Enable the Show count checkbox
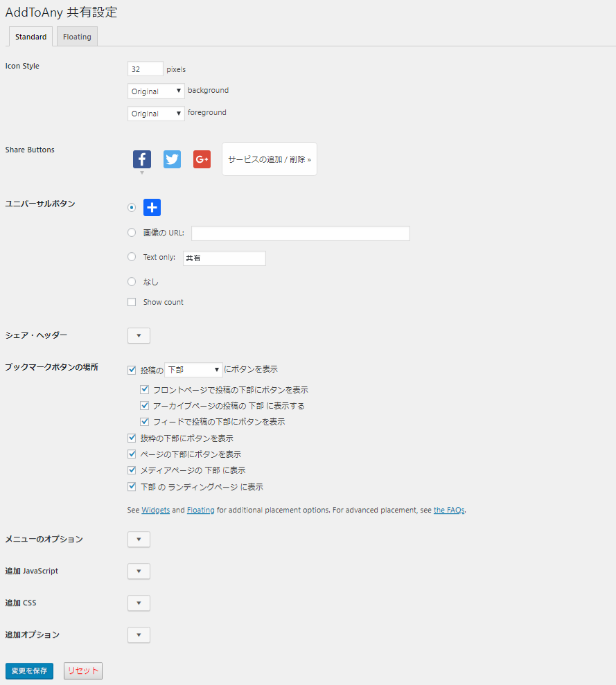616x685 pixels. (132, 302)
